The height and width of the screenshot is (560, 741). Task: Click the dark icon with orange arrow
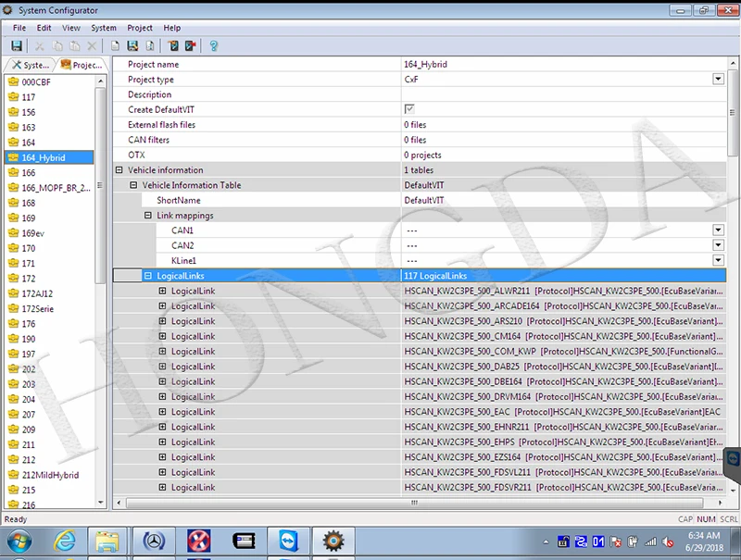173,45
